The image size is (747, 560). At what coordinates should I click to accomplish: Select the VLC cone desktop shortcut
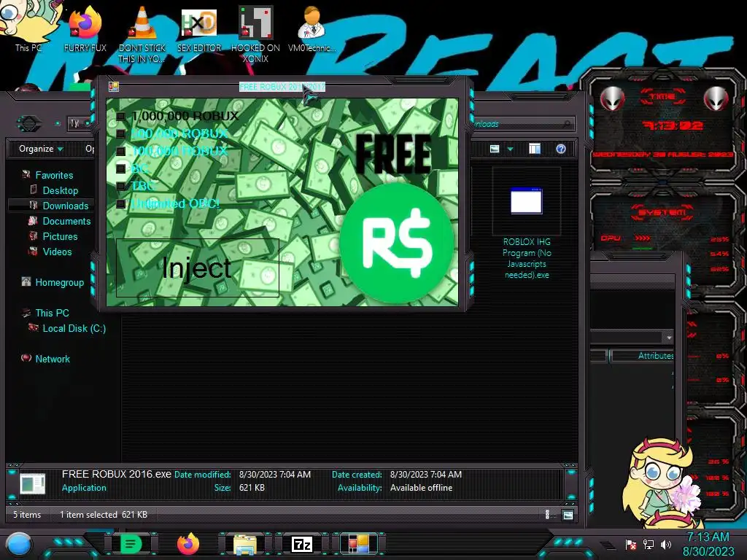[x=142, y=34]
